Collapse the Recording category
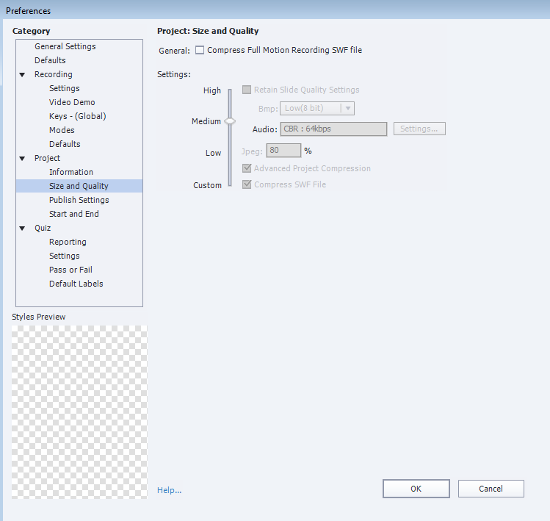This screenshot has height=521, width=550. click(x=22, y=75)
